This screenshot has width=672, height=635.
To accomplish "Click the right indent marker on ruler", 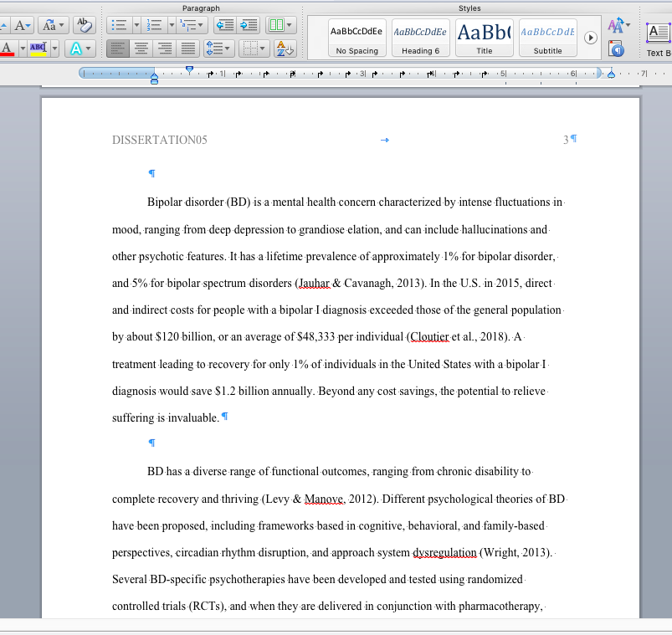I will pos(612,74).
